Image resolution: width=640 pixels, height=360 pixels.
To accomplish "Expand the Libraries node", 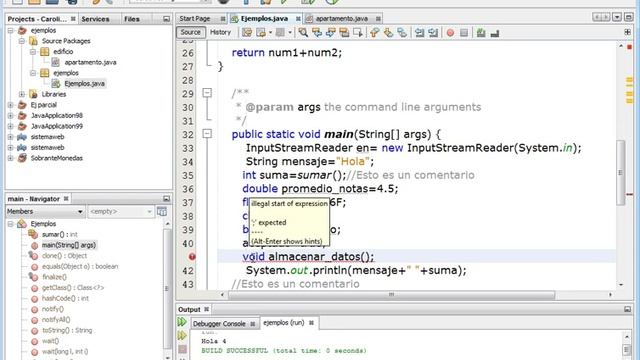I will click(22, 94).
